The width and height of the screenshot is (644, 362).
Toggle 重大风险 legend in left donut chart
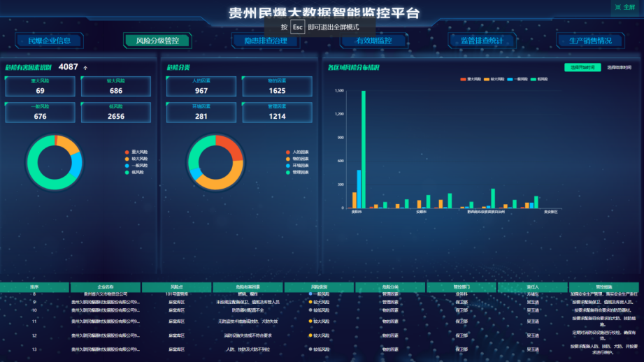click(136, 152)
